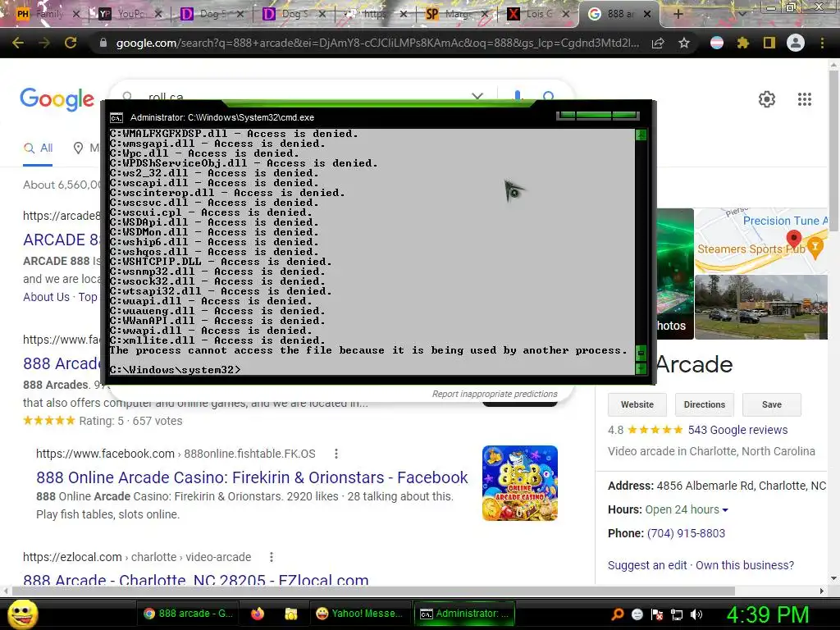Open options dots for facebook.com result
The width and height of the screenshot is (840, 630).
click(336, 454)
